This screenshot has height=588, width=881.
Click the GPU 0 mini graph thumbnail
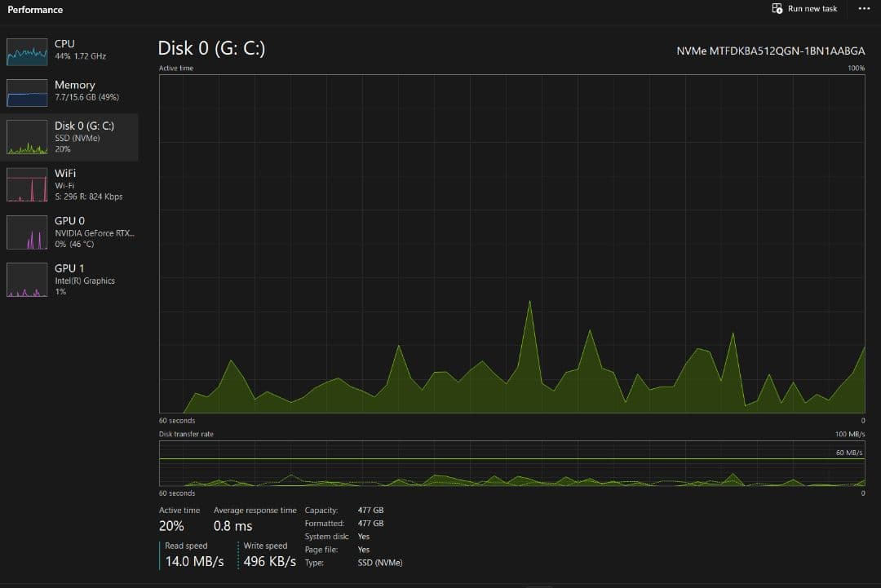click(x=27, y=232)
